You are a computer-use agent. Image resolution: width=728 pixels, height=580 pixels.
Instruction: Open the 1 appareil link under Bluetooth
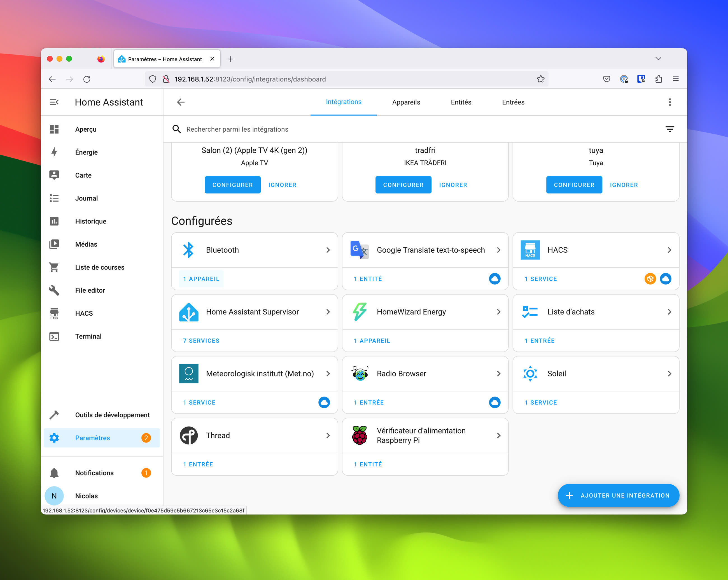point(201,279)
